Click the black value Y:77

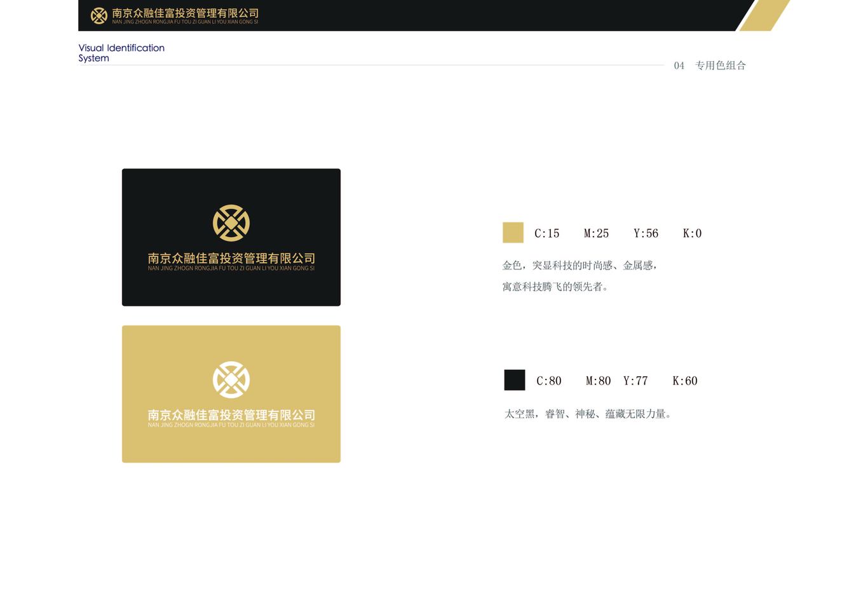point(635,381)
